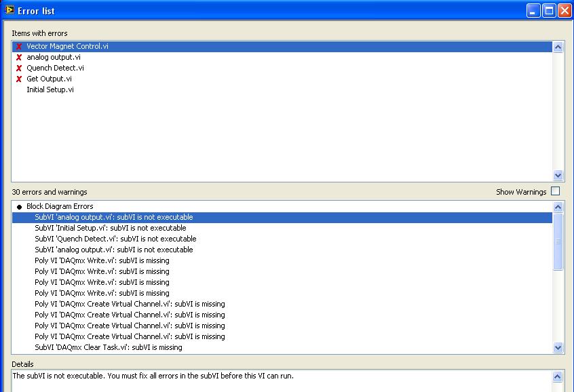
Task: Click the bullet beside Block Diagram Errors
Action: tap(20, 207)
